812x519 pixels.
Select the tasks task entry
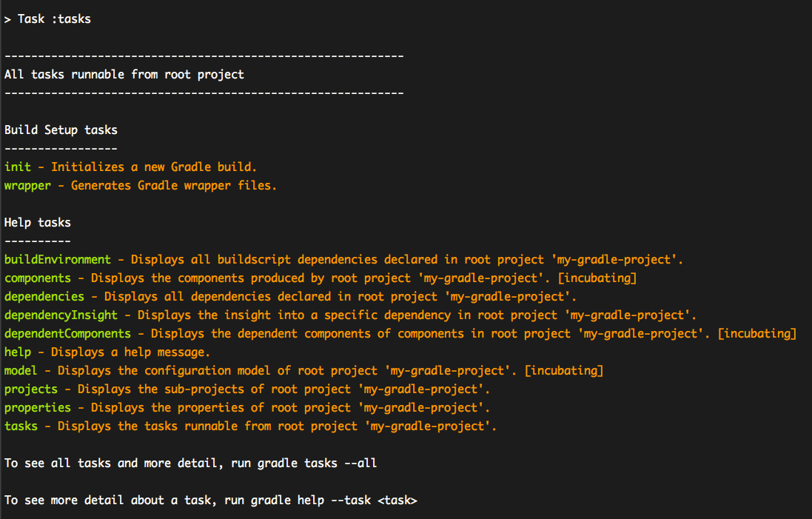coord(19,426)
